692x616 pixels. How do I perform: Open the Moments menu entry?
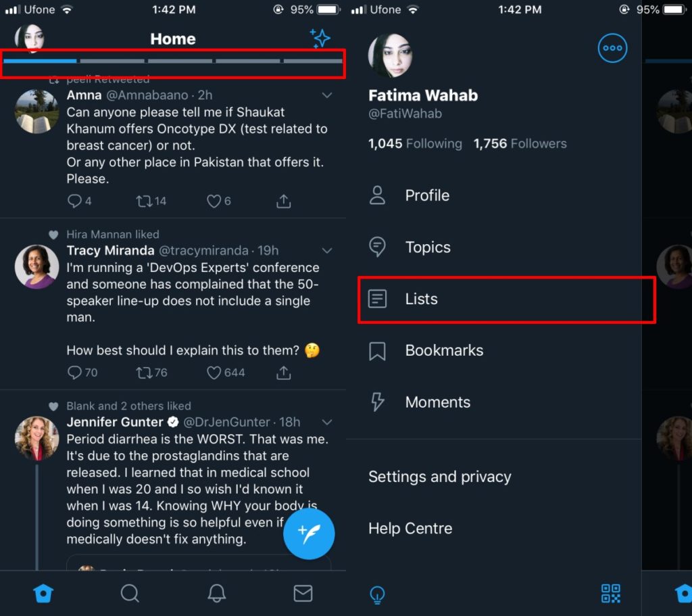[x=438, y=402]
